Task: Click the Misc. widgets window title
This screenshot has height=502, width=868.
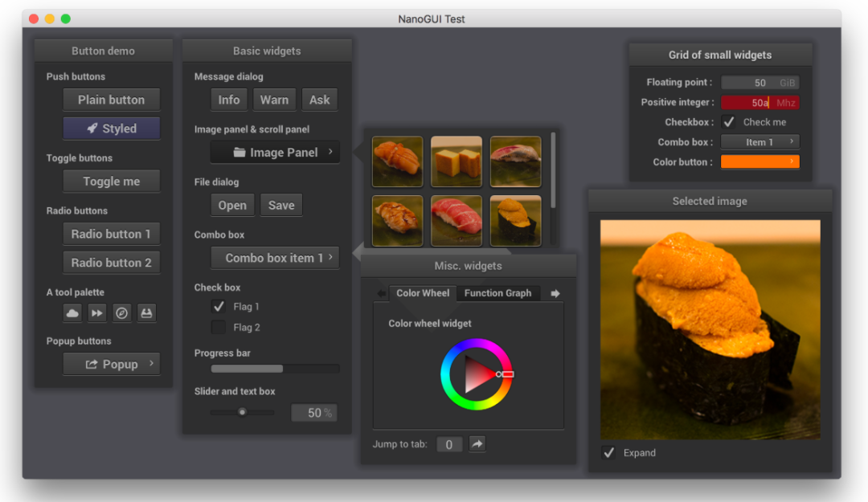Action: click(469, 266)
